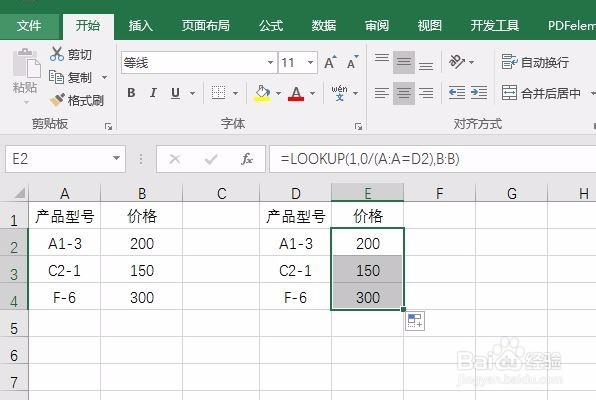Click the 格式刷 Format Painter label
This screenshot has width=596, height=400.
pos(86,100)
